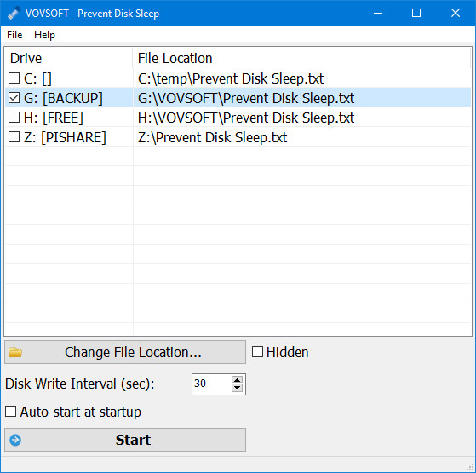Close the Prevent Disk Sleep window
This screenshot has height=473, width=476.
(456, 13)
